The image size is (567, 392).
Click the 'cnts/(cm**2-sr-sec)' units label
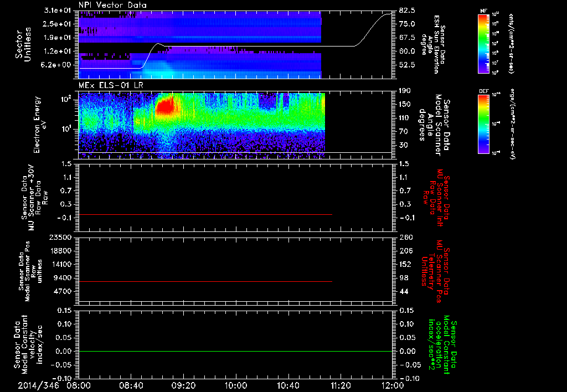tap(511, 43)
